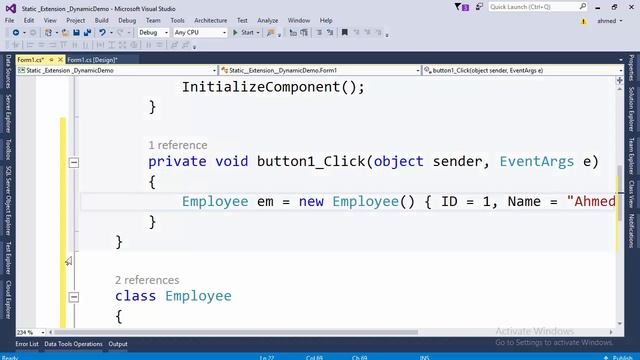Image resolution: width=640 pixels, height=360 pixels.
Task: Comment out the selected lines icon
Action: click(319, 32)
